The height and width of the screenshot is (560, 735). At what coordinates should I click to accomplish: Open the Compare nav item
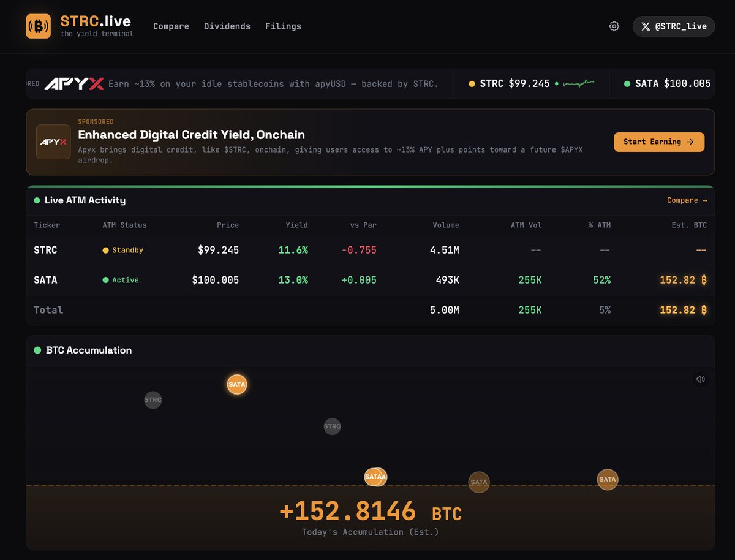[x=171, y=26]
